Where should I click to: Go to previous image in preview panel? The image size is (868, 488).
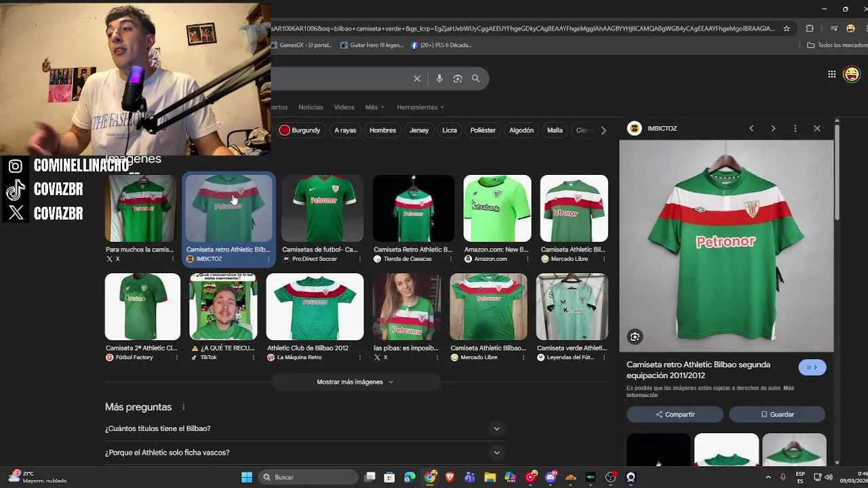click(x=751, y=128)
